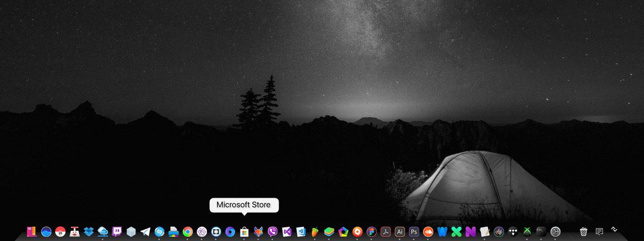Open Viber from the dock

pos(272,232)
